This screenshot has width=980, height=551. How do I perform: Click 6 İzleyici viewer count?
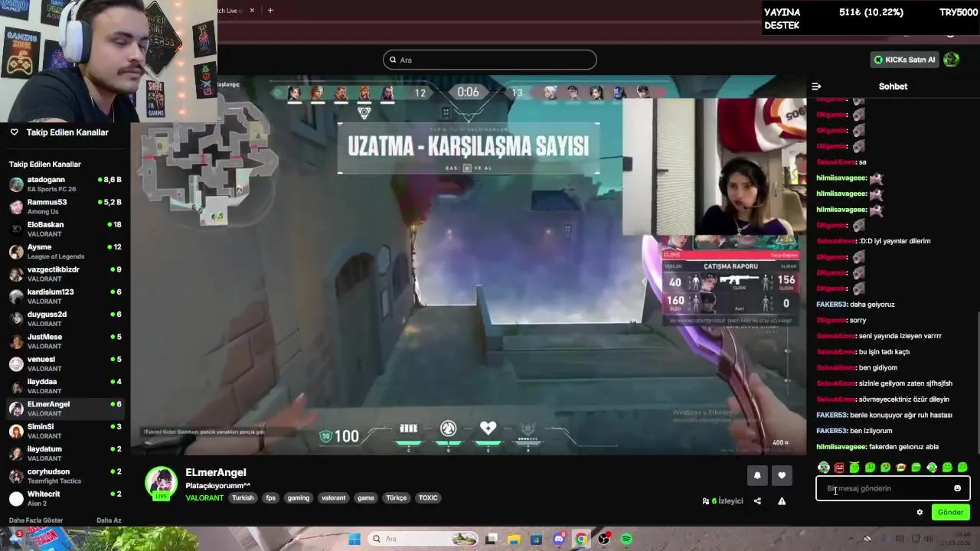727,501
